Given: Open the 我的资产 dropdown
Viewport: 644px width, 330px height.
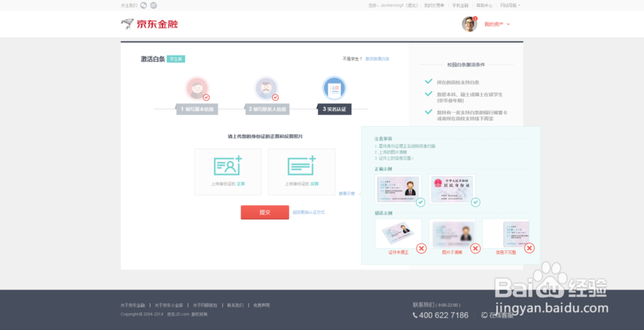Looking at the screenshot, I should point(497,24).
